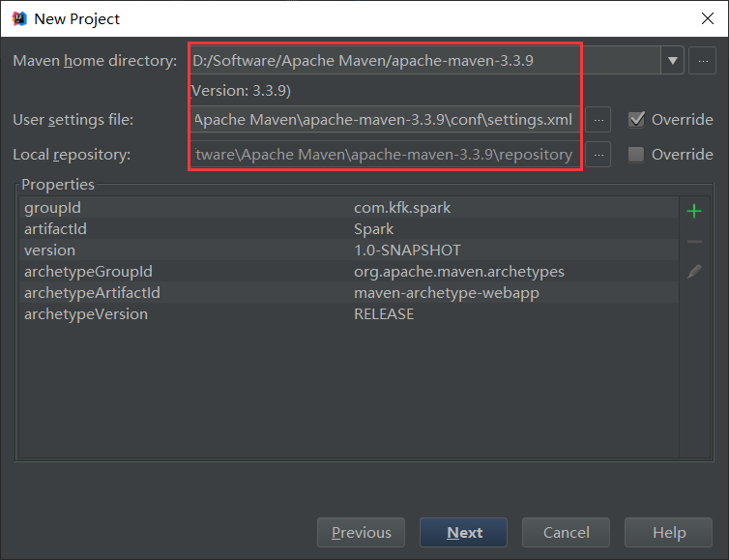Click the User settings file label

click(73, 120)
